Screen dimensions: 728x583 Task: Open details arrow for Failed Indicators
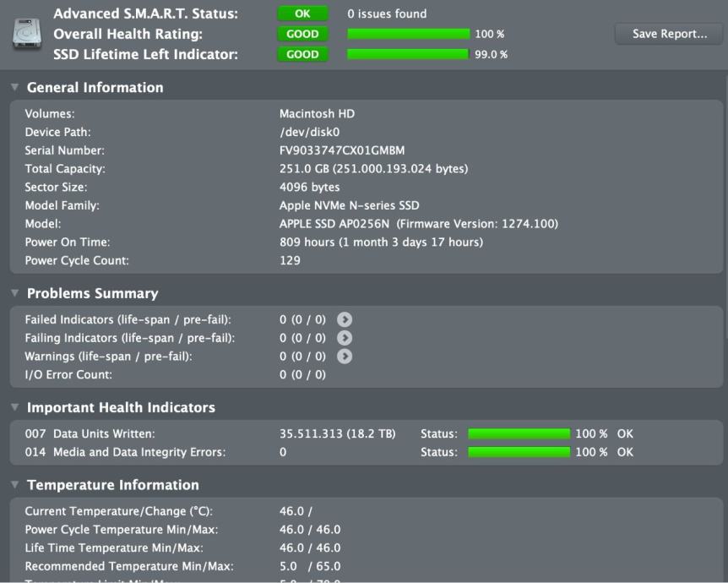345,319
